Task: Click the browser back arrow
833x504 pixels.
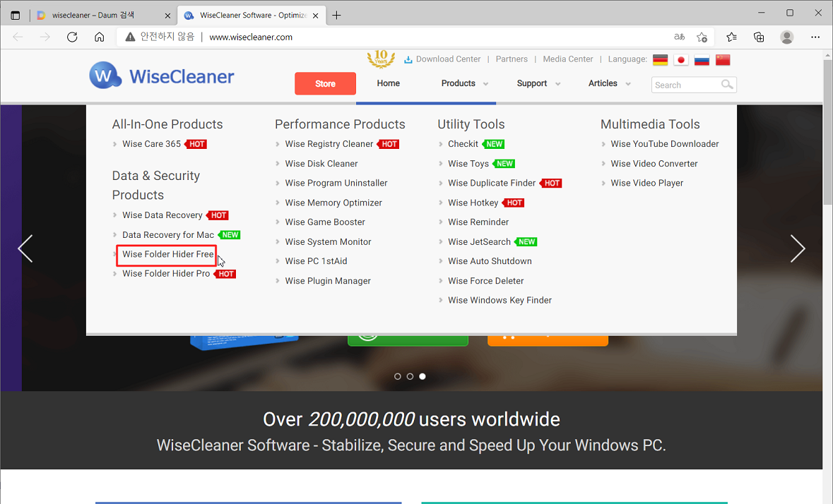Action: click(18, 37)
